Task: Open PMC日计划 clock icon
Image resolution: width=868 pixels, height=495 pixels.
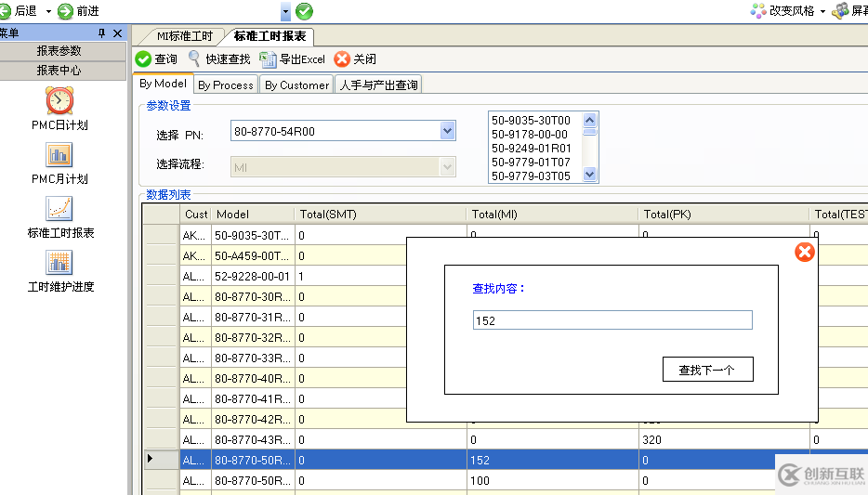Action: click(59, 100)
